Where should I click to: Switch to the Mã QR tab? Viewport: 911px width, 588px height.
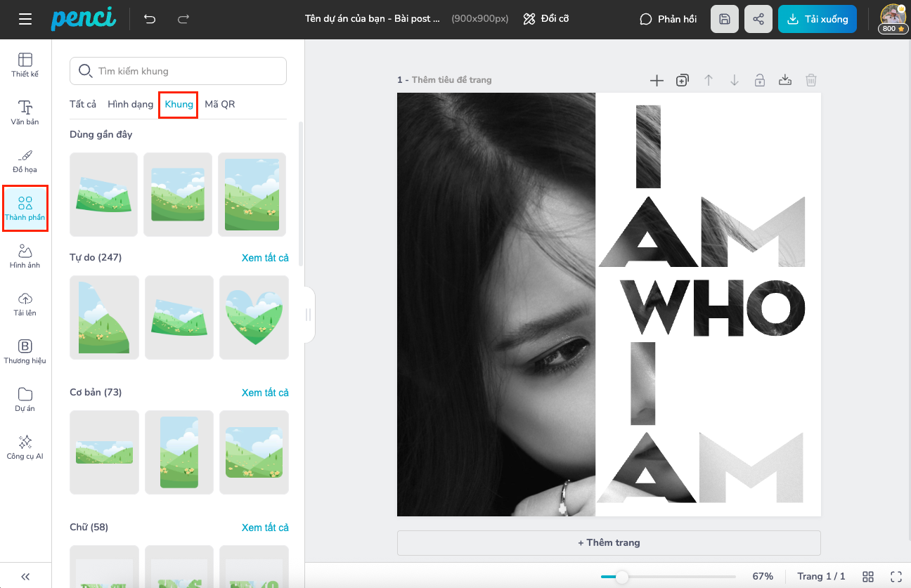coord(219,104)
